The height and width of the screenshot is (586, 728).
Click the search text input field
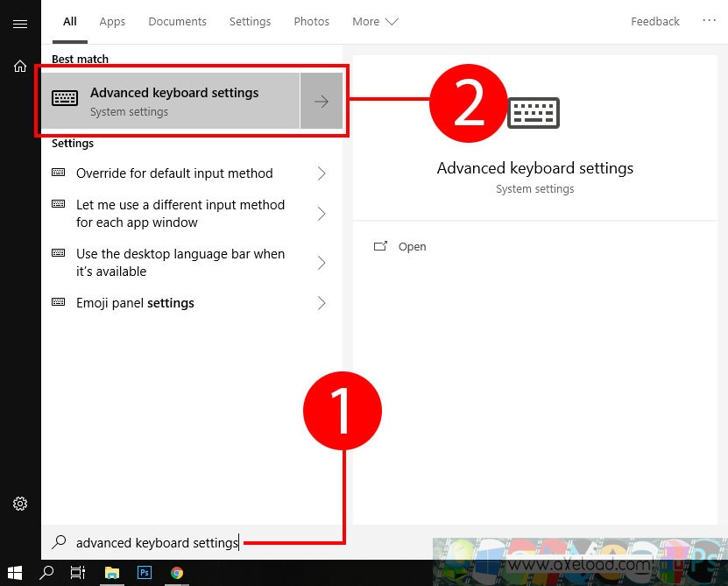tap(158, 542)
